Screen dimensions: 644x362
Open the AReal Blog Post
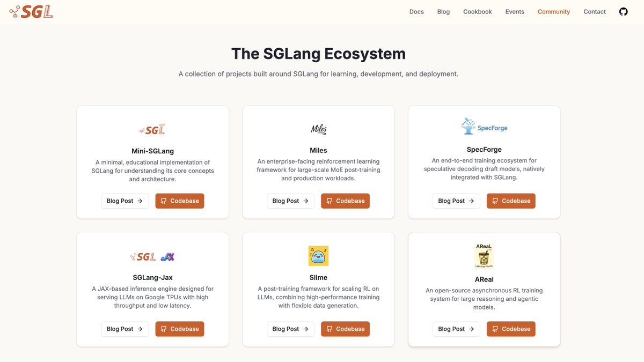456,329
